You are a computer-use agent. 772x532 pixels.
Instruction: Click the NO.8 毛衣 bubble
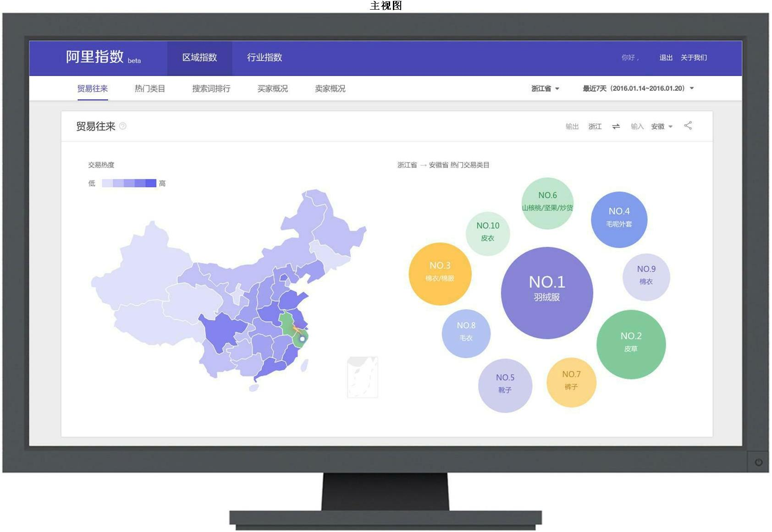(466, 334)
